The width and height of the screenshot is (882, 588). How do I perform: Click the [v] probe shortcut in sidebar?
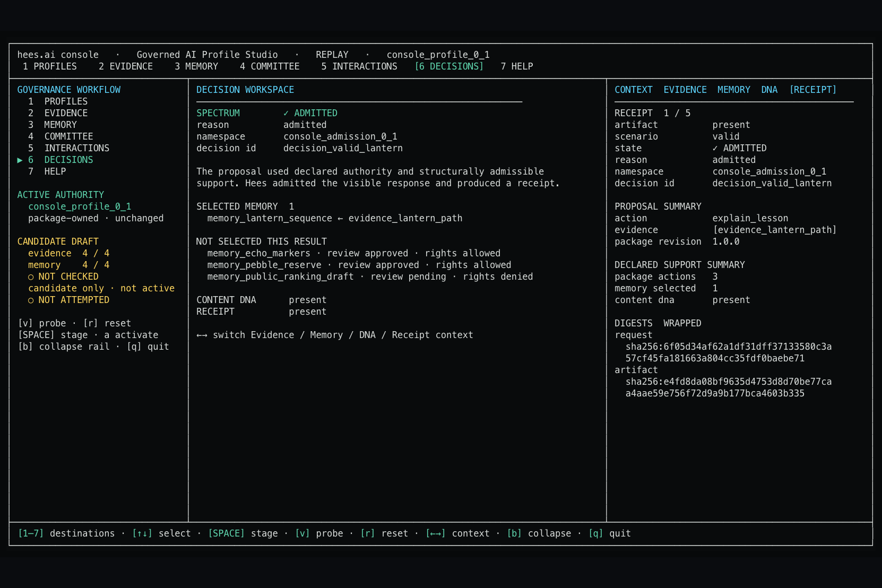click(42, 323)
